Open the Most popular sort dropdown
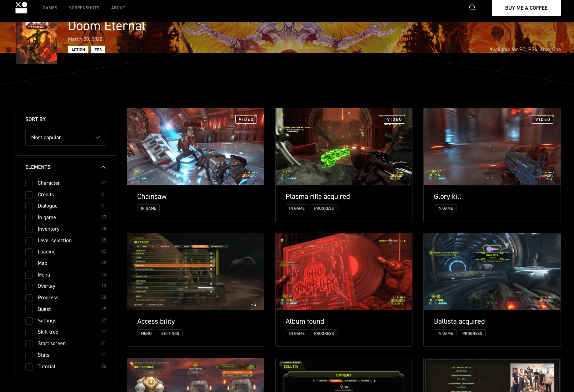This screenshot has height=392, width=574. (66, 137)
